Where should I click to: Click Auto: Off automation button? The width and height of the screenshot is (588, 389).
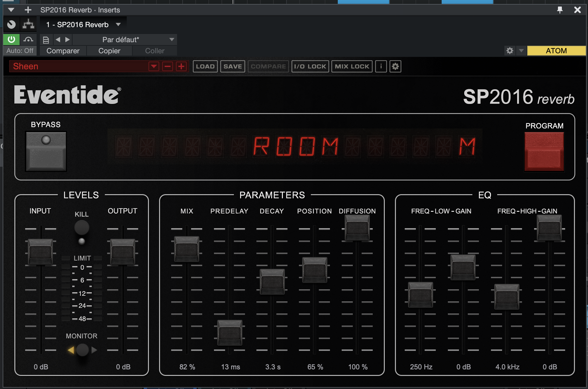tap(20, 51)
